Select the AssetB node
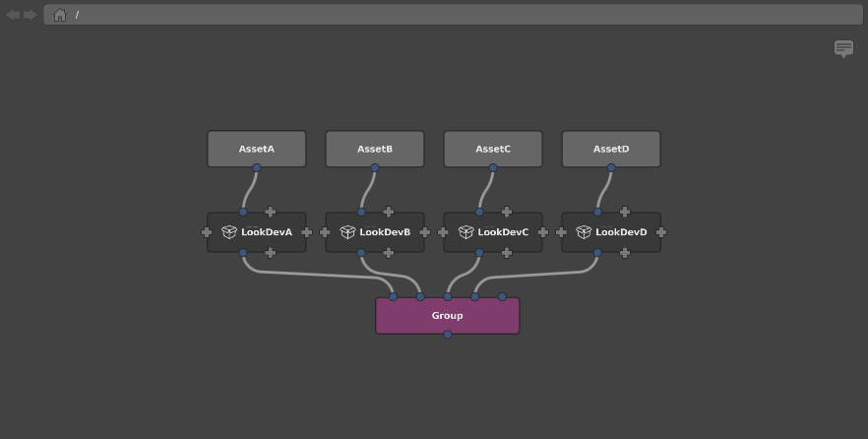 [x=375, y=149]
